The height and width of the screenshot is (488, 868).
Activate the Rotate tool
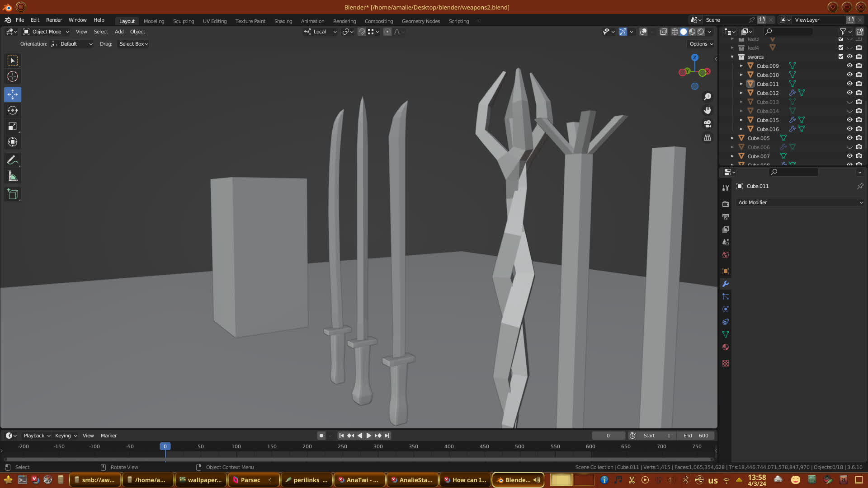coord(13,110)
